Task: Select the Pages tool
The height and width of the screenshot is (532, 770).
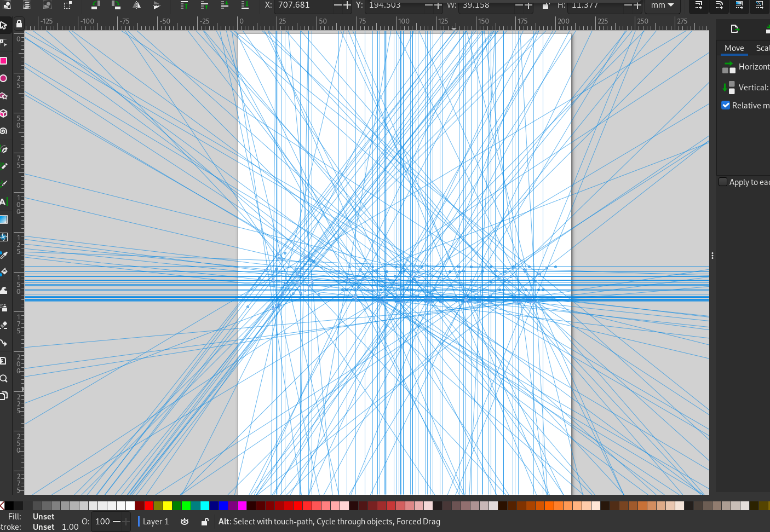Action: tap(4, 396)
